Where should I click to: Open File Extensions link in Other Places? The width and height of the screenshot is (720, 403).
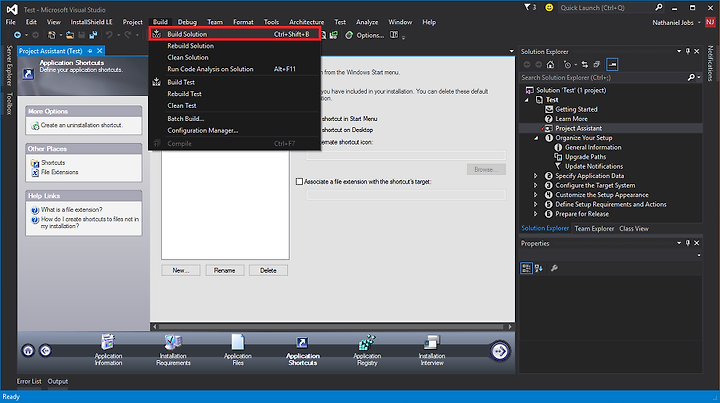[60, 172]
